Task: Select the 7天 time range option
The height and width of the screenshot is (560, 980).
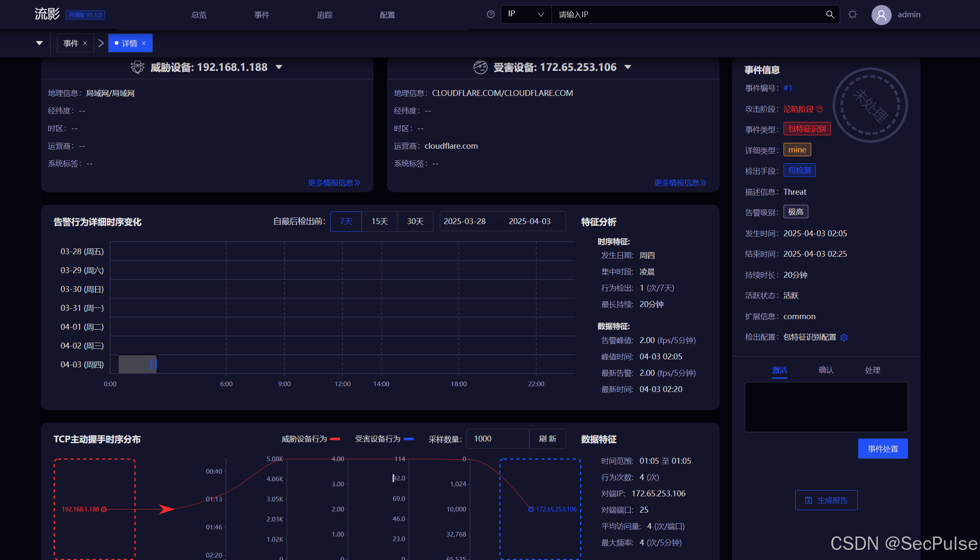Action: pyautogui.click(x=346, y=221)
